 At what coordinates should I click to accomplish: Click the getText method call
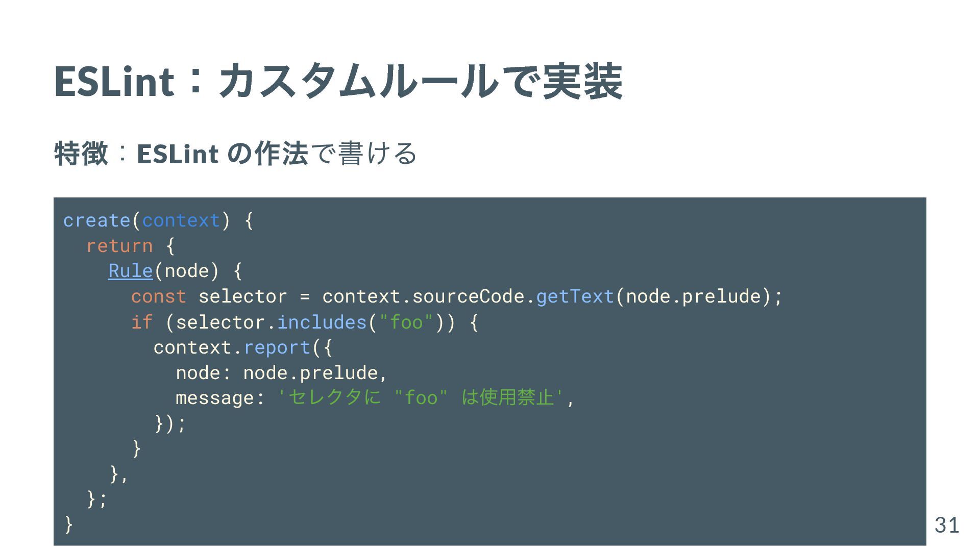coord(575,296)
